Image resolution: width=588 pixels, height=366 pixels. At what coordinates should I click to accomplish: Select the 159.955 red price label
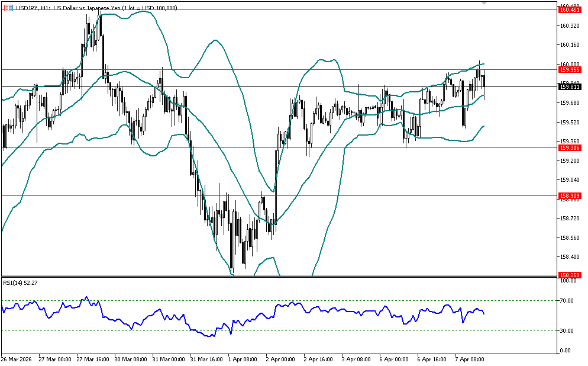570,69
